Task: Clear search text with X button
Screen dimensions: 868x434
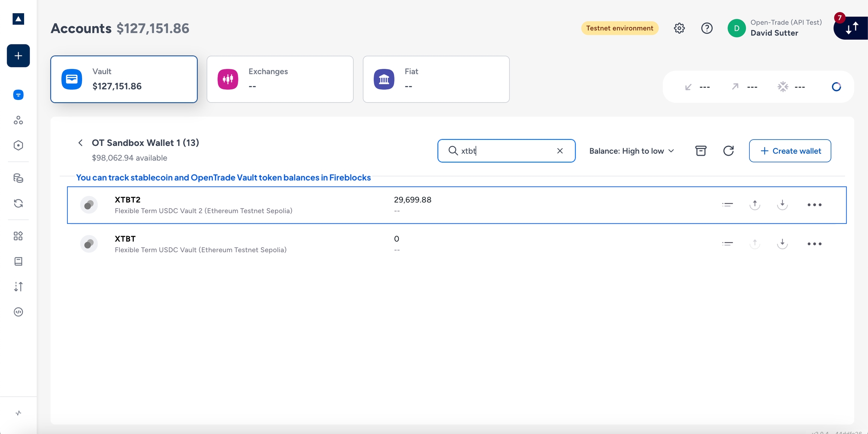Action: click(x=560, y=151)
